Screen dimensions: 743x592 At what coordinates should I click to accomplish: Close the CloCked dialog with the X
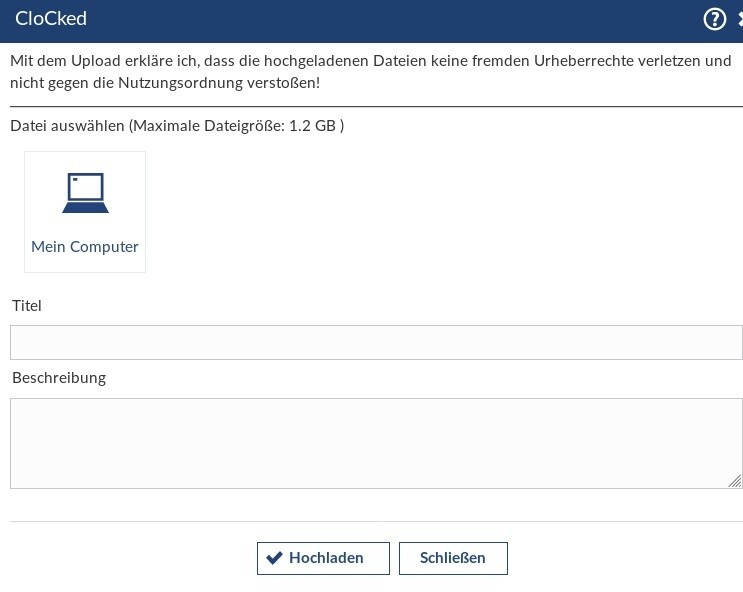[739, 19]
